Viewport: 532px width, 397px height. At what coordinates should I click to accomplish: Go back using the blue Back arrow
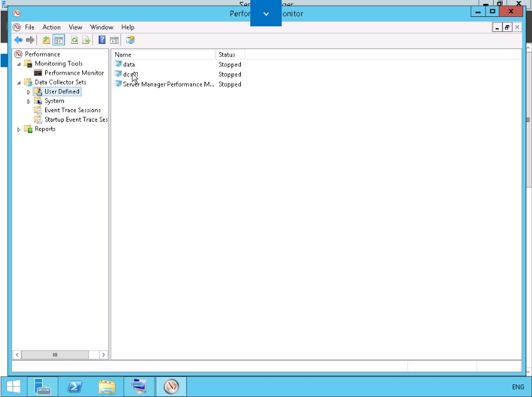pos(18,40)
